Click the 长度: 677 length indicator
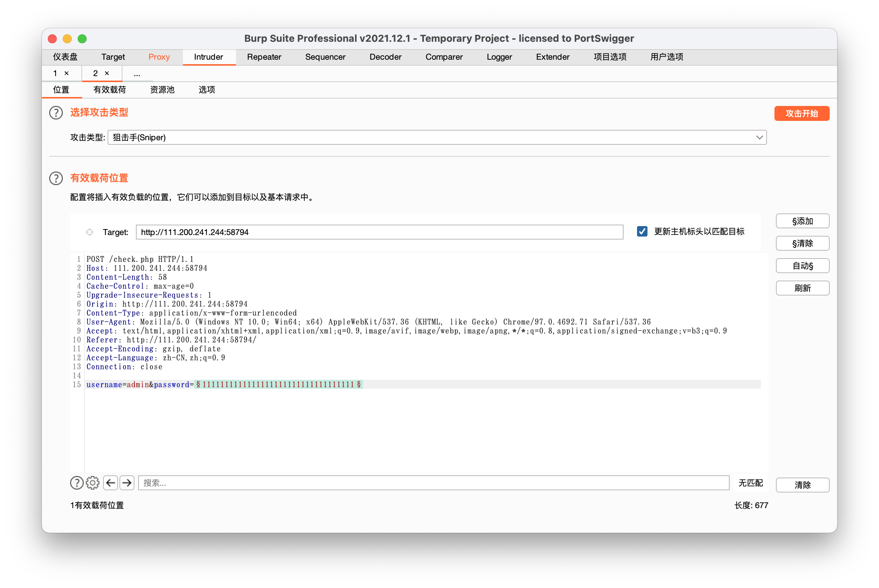 [x=751, y=506]
